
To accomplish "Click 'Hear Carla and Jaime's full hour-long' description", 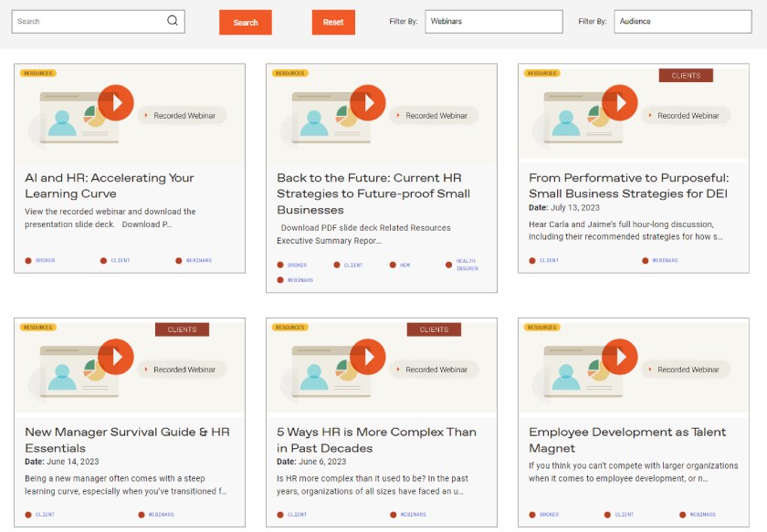I will pyautogui.click(x=626, y=230).
